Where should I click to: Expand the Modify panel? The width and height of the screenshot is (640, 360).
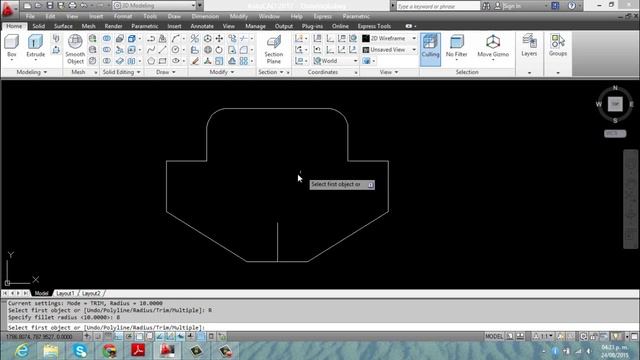[x=222, y=72]
